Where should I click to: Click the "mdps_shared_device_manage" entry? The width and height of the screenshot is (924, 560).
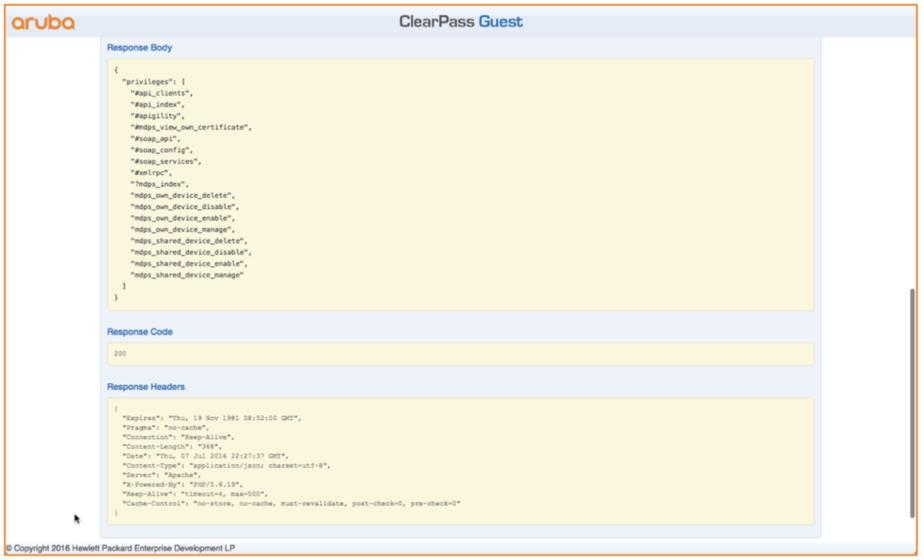(187, 275)
